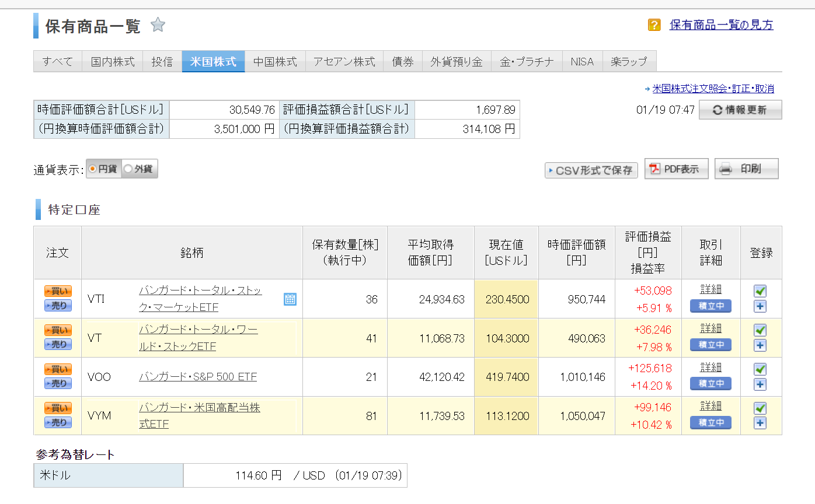Click the 30,549.76 total valuation value
The height and width of the screenshot is (504, 815).
(252, 110)
